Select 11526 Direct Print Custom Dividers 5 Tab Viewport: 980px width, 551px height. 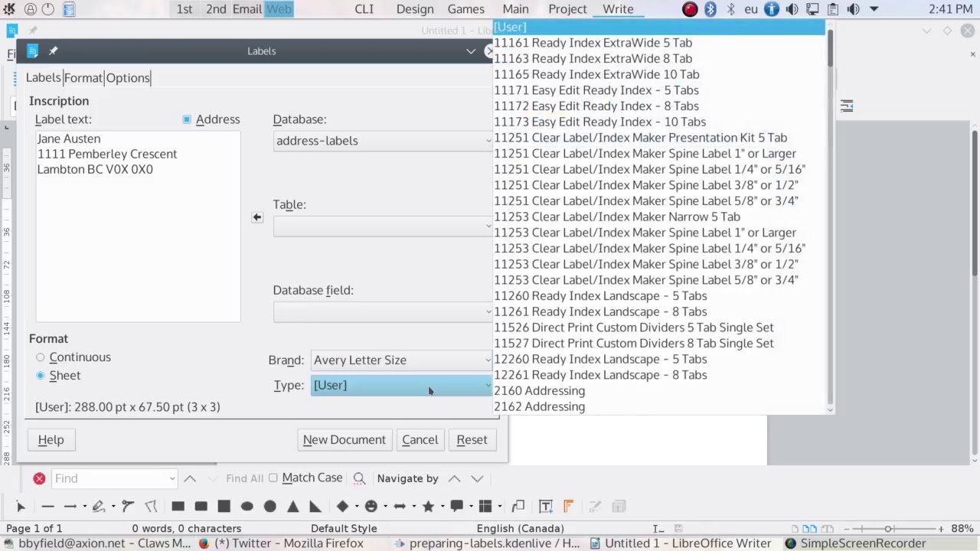[660, 328]
